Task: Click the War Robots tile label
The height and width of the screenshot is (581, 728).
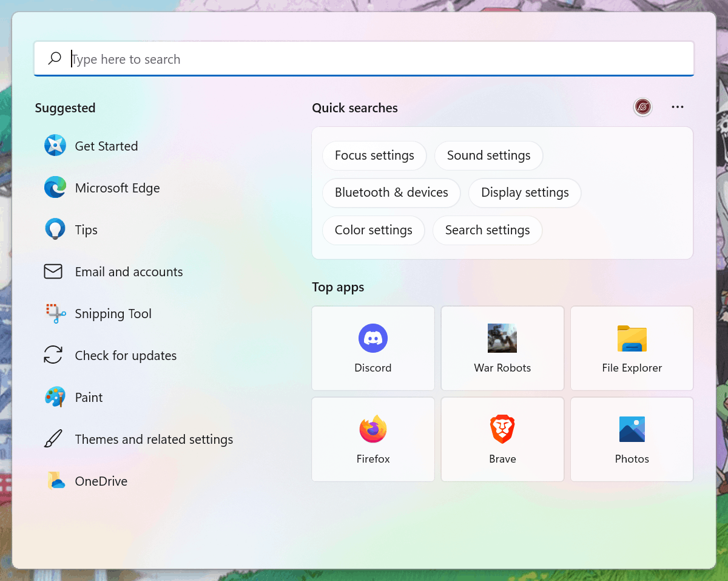Action: tap(502, 367)
